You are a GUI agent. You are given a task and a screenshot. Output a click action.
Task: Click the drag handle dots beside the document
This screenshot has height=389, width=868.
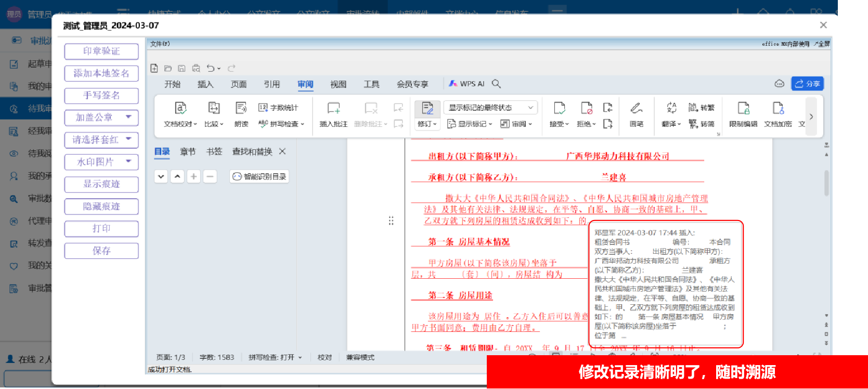coord(391,221)
